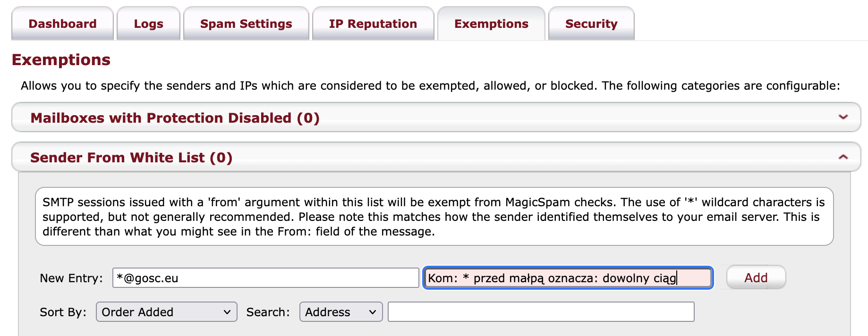Viewport: 868px width, 336px height.
Task: Click the empty search text box
Action: coord(541,312)
